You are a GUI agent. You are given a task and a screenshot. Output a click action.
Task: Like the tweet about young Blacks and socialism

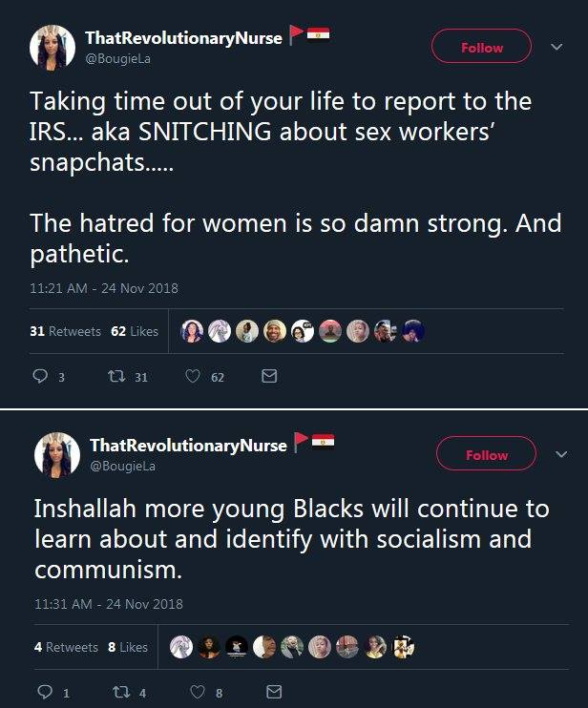coord(196,692)
